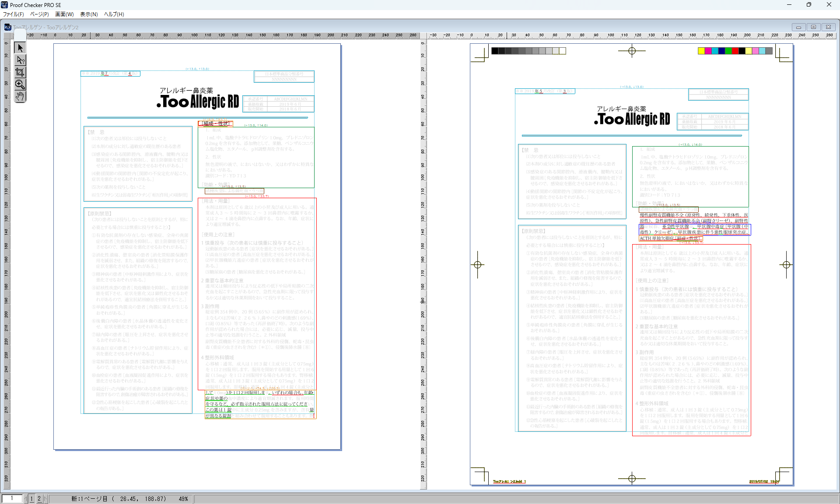Choose the hand pan tool
Image resolution: width=840 pixels, height=504 pixels.
point(20,96)
